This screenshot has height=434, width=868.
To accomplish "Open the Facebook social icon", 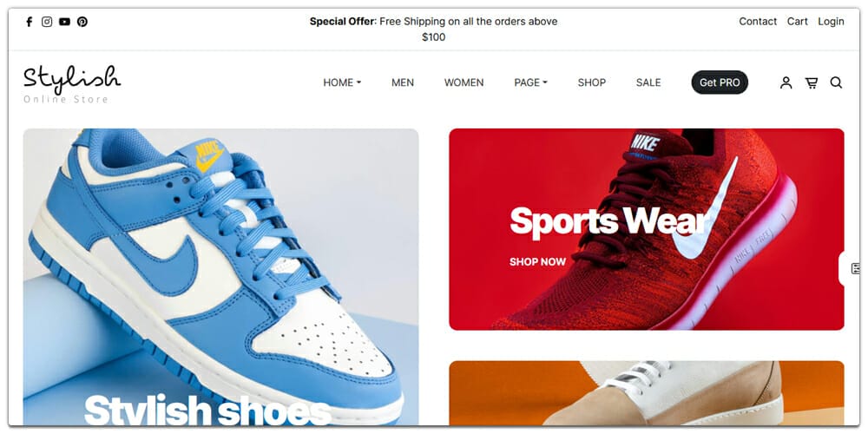I will point(30,22).
